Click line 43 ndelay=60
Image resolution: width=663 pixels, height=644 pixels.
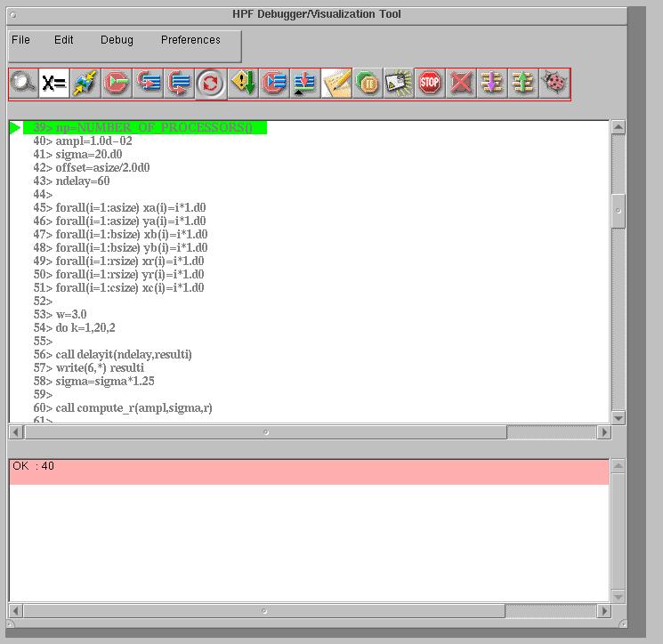coord(71,181)
